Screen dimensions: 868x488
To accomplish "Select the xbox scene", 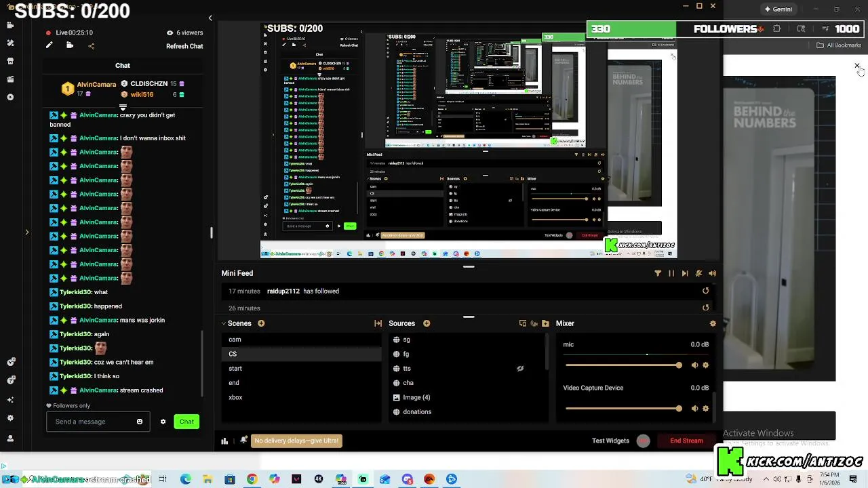I will [301, 397].
